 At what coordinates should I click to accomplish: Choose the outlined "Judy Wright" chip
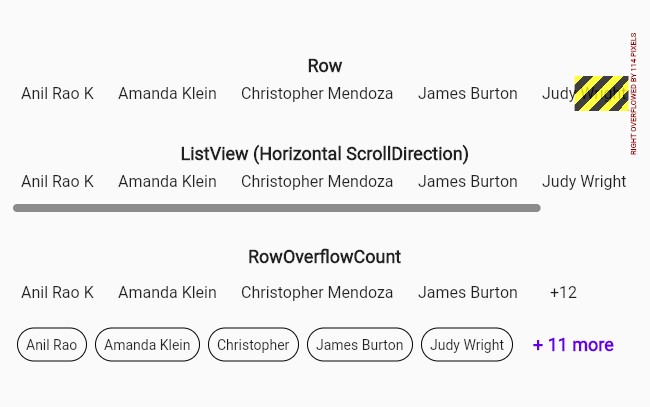[x=467, y=345]
